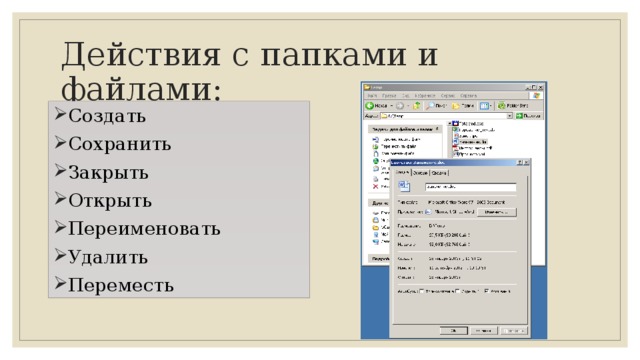Click the Windows flag logo in Explorer
This screenshot has height=360, width=640.
pos(536,95)
